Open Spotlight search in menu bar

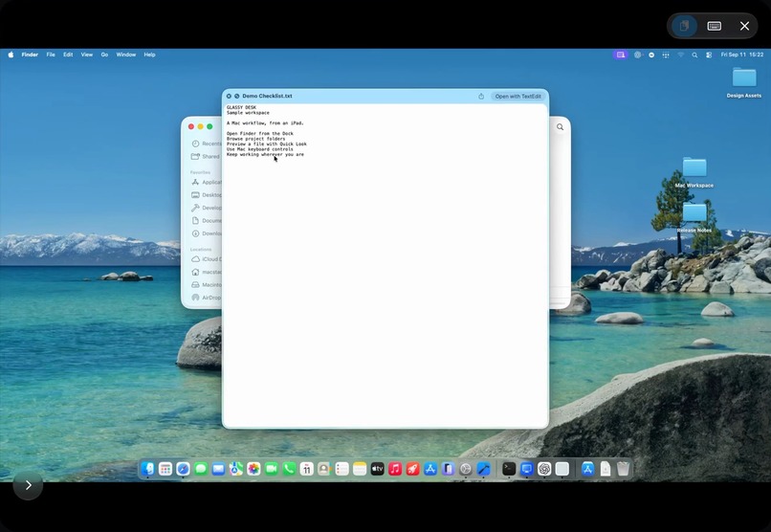coord(694,55)
